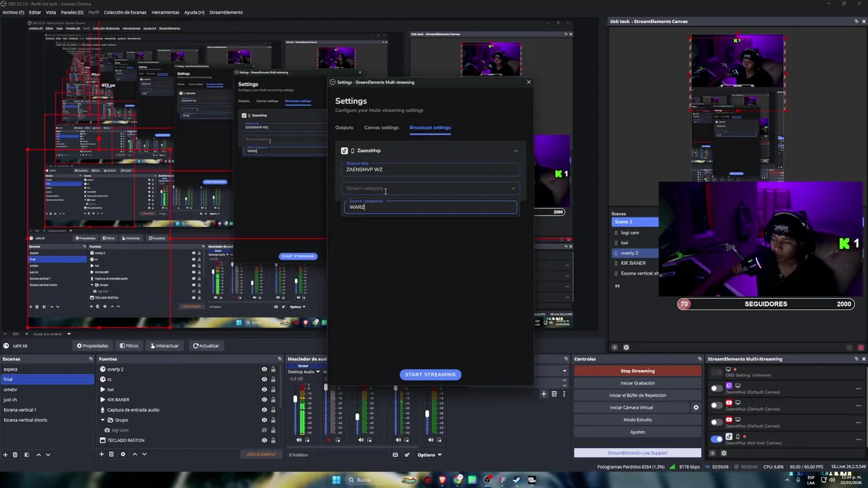868x488 pixels.
Task: Click ADD ELEMENT in Fuentes panel
Action: (x=261, y=454)
